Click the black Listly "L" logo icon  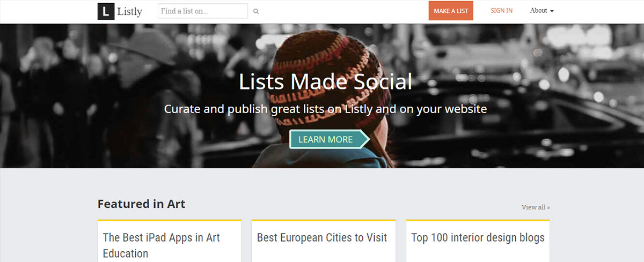106,11
